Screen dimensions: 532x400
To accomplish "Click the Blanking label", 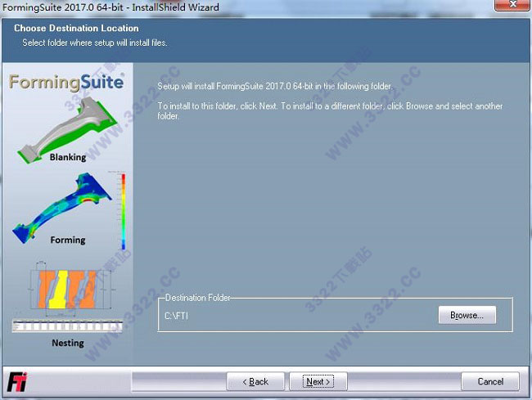I will pyautogui.click(x=68, y=157).
